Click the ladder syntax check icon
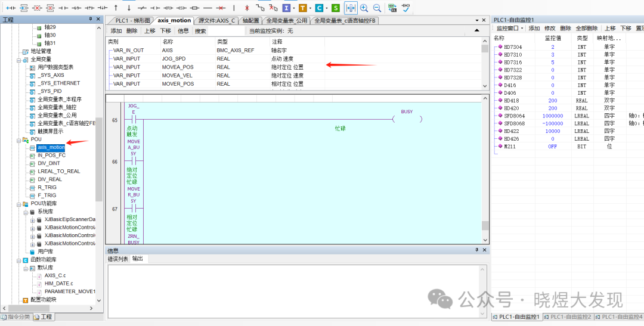 click(x=405, y=8)
